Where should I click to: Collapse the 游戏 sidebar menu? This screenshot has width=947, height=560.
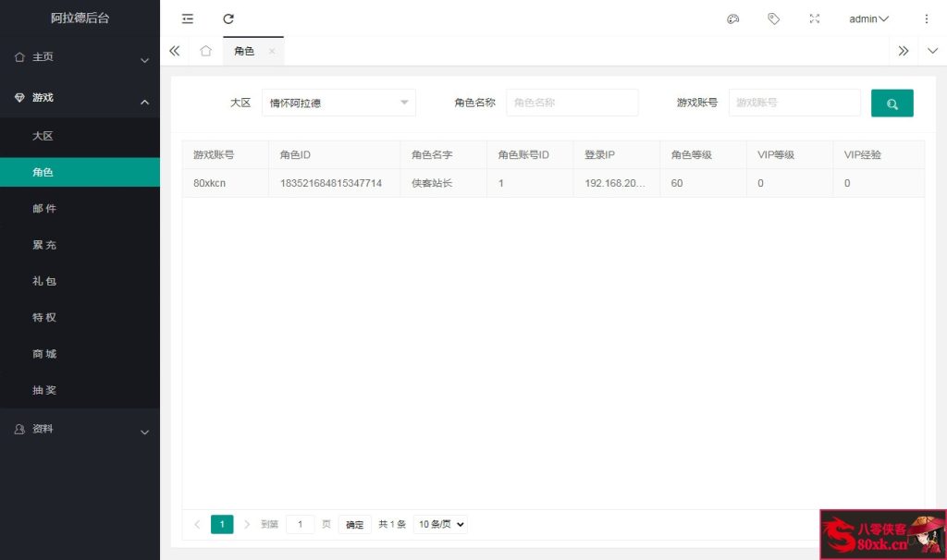click(80, 98)
